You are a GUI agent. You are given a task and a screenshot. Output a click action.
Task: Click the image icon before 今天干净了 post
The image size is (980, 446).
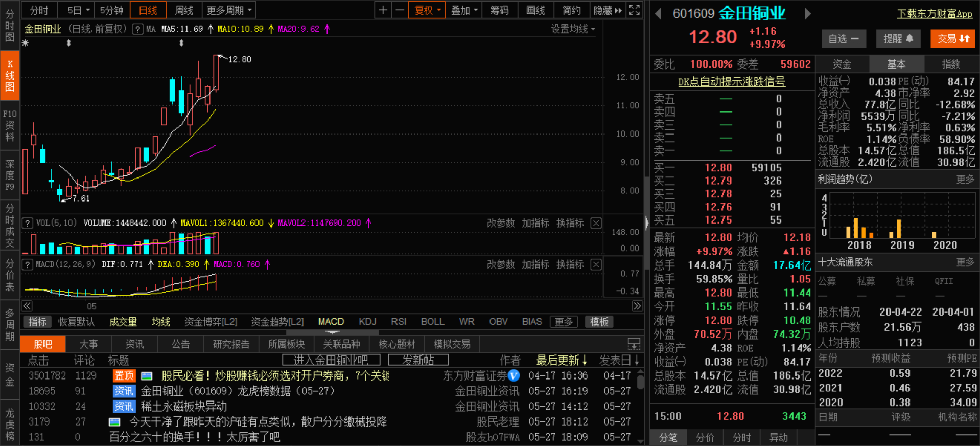pos(114,422)
